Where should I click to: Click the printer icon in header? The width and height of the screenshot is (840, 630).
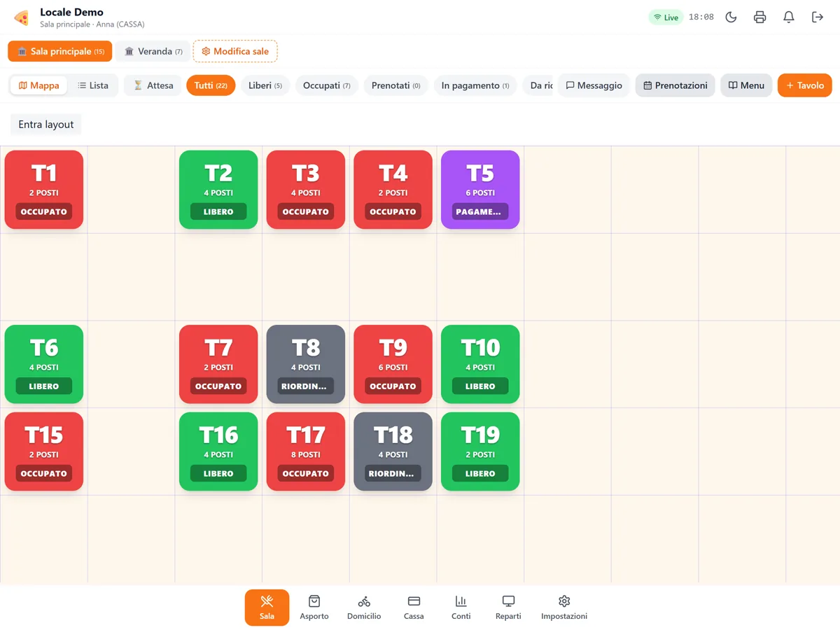(759, 17)
